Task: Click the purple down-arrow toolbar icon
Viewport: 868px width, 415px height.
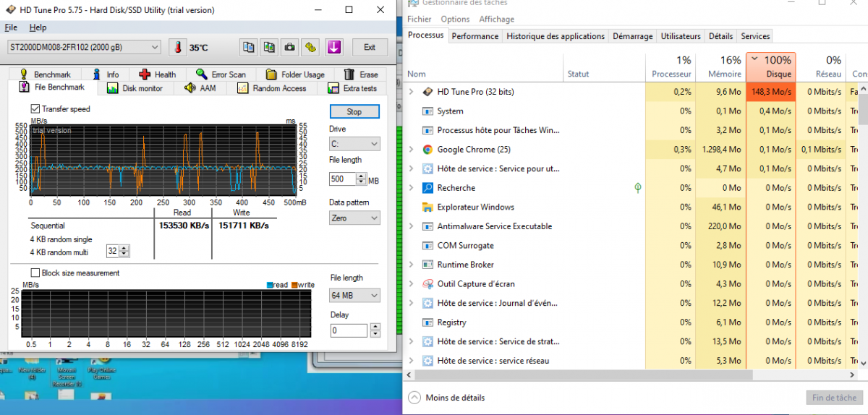Action: coord(333,48)
